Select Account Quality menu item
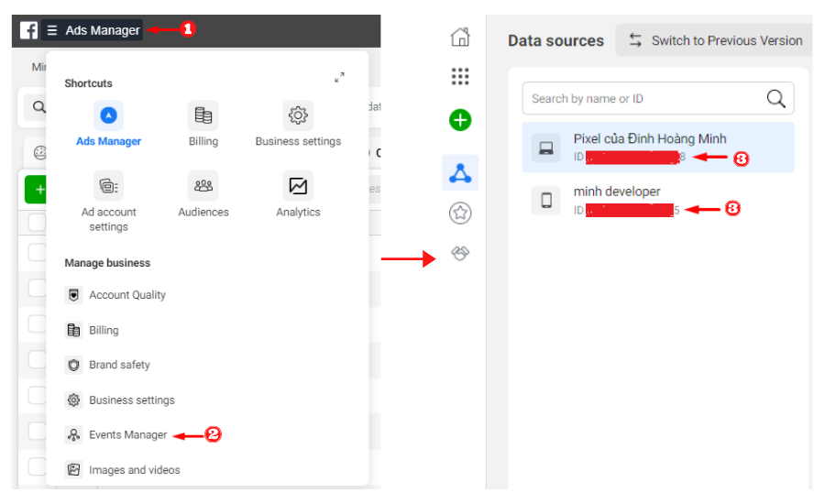 pyautogui.click(x=127, y=295)
